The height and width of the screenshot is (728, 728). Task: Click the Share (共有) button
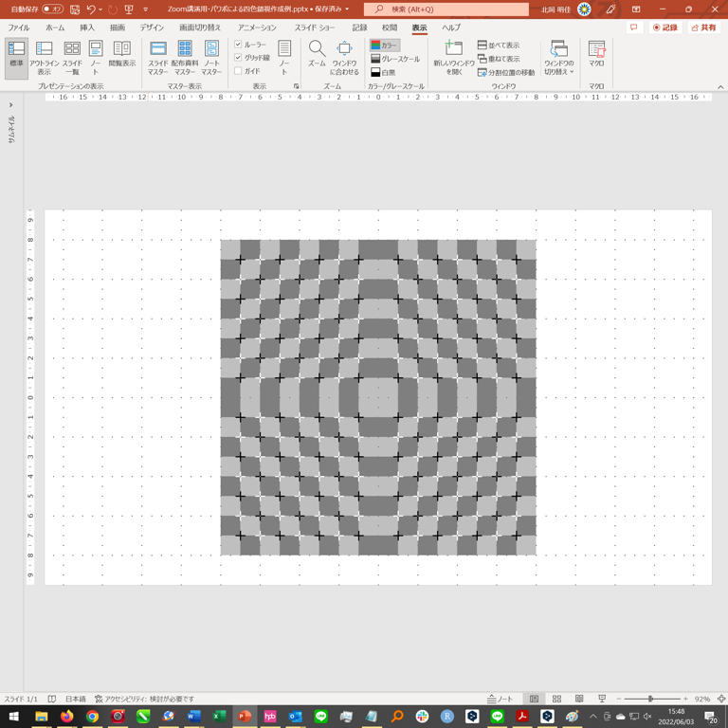coord(703,28)
